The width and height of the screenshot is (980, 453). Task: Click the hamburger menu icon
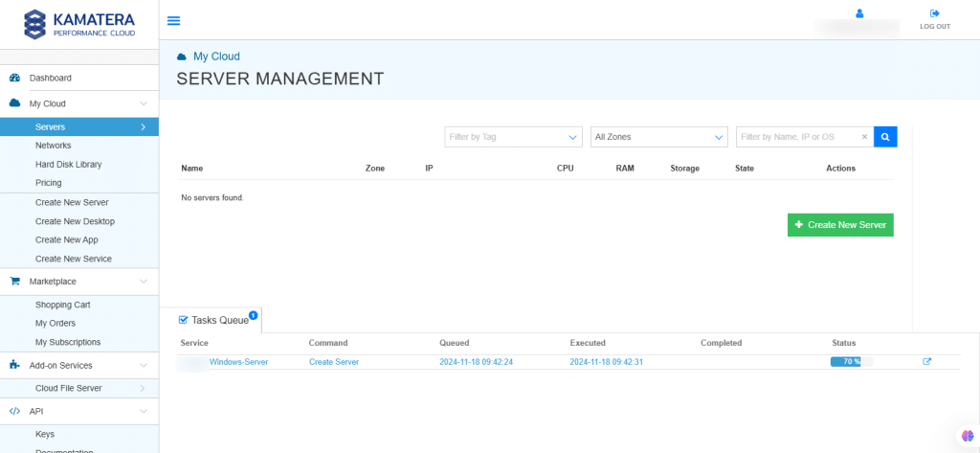coord(173,21)
